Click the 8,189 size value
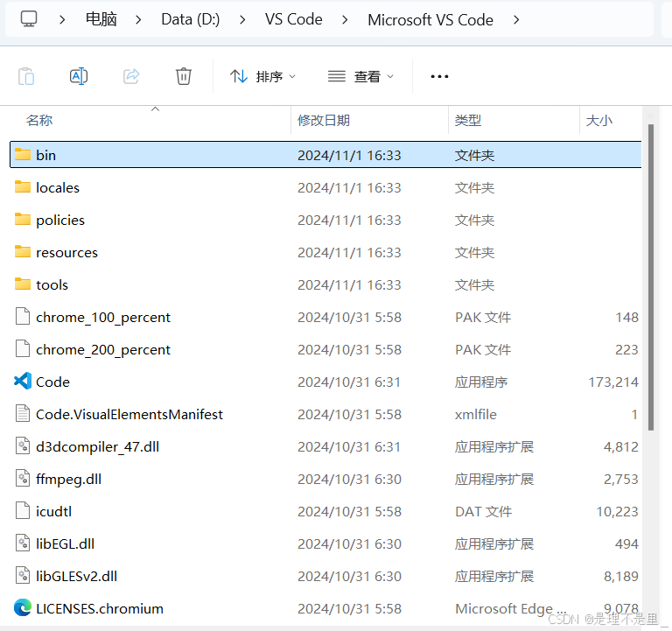 tap(621, 576)
